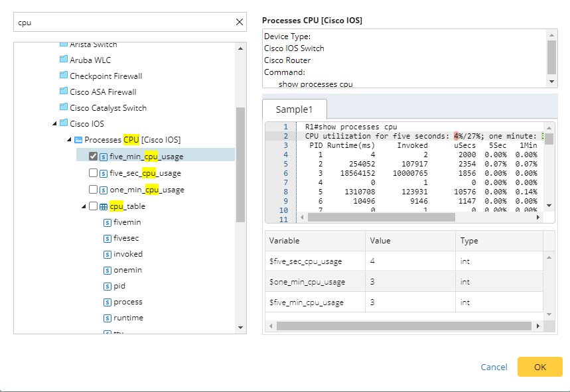Click the variable icon beside invoked

tap(107, 254)
